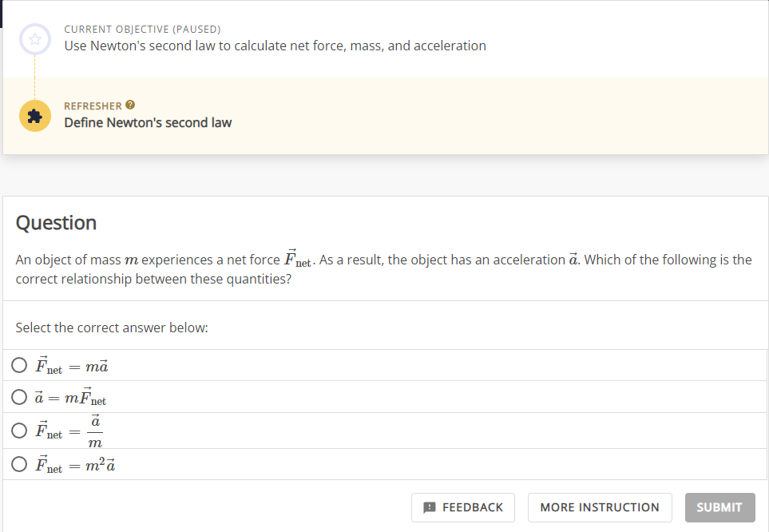
Task: Select the radio button for F net = ma
Action: pyautogui.click(x=19, y=364)
